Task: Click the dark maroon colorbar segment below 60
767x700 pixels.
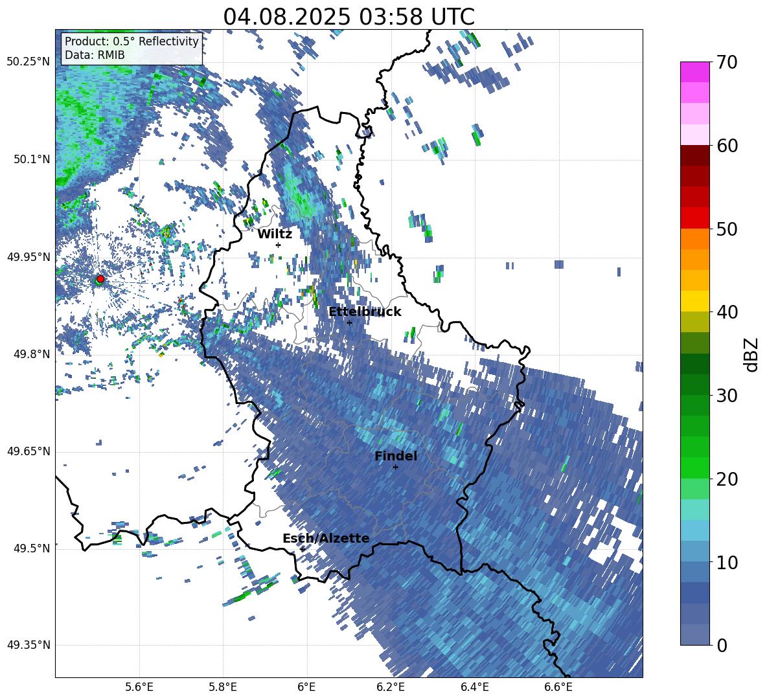Action: coord(694,155)
